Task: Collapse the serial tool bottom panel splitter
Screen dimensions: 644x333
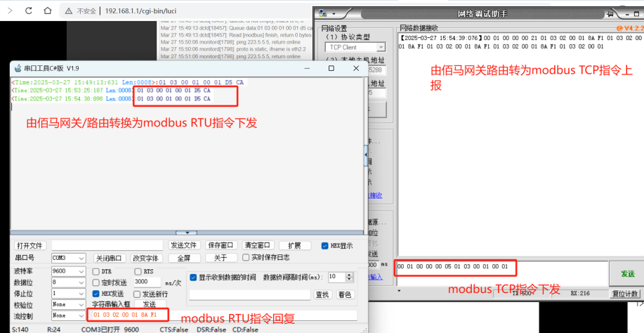Action: point(186,232)
